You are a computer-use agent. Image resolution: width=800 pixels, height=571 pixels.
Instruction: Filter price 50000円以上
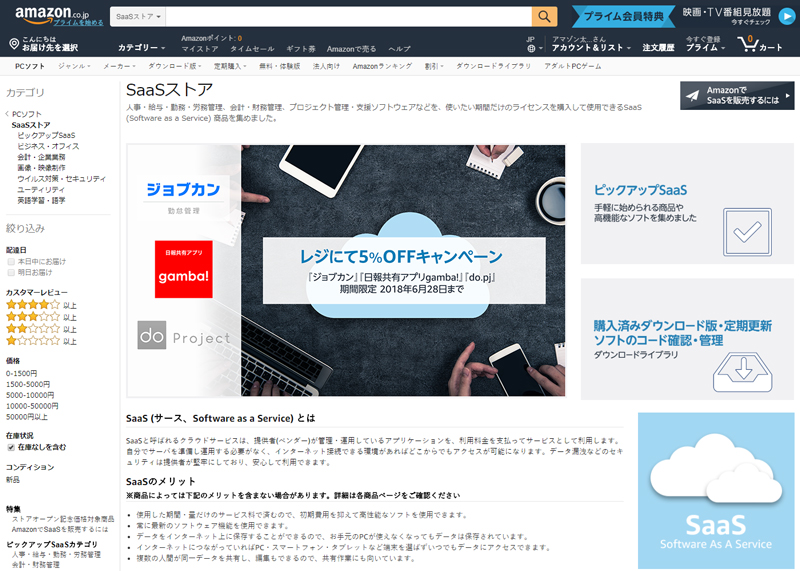pyautogui.click(x=27, y=417)
